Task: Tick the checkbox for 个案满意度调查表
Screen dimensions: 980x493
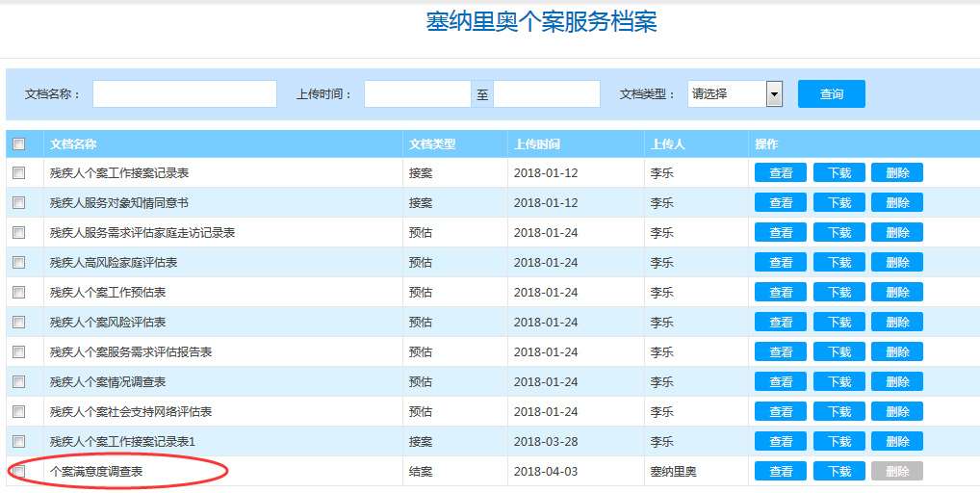Action: pos(18,472)
